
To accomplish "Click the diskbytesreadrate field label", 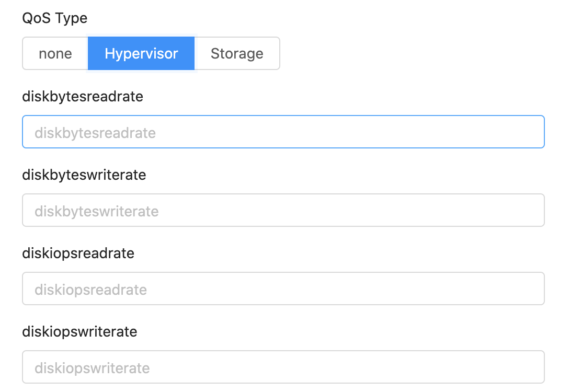I will click(x=82, y=97).
